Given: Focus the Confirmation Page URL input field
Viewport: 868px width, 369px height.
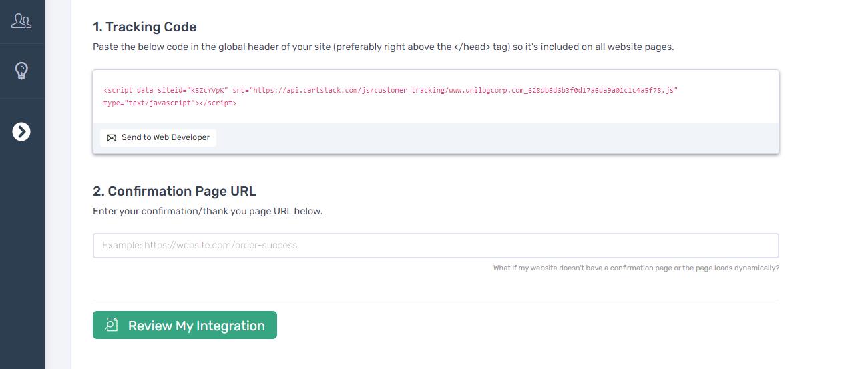Looking at the screenshot, I should (x=435, y=246).
